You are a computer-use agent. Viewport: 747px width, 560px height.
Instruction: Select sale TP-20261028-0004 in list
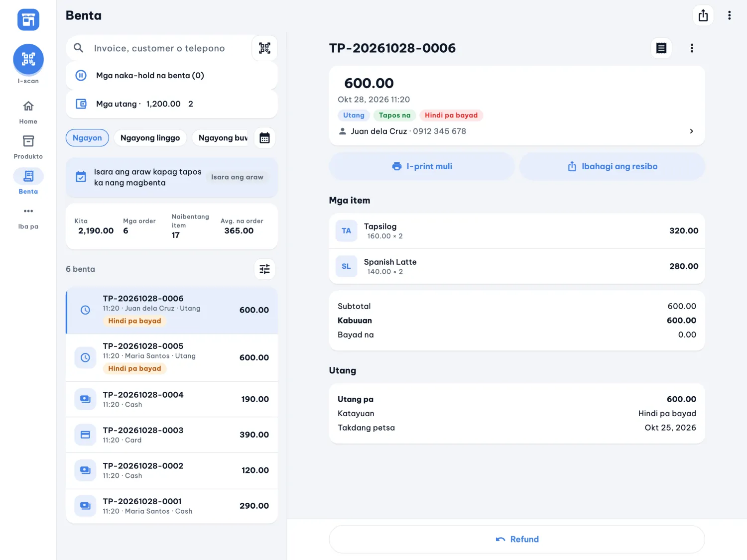(171, 399)
